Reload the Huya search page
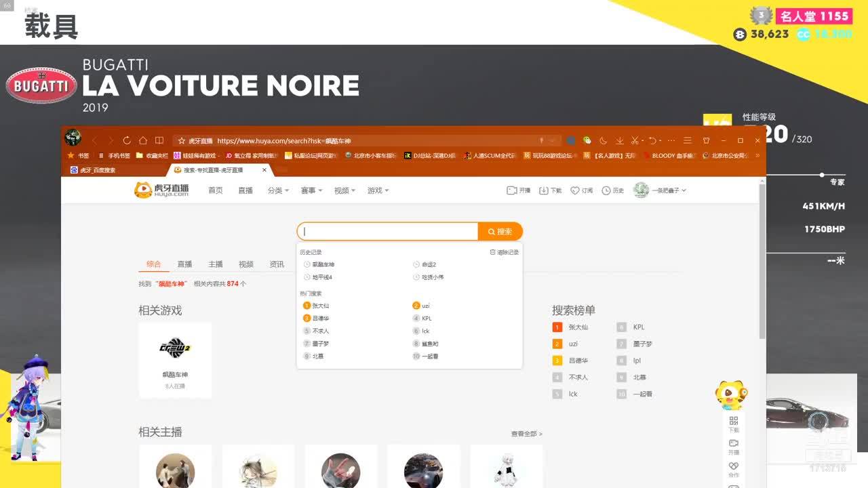Image resolution: width=868 pixels, height=488 pixels. 127,140
